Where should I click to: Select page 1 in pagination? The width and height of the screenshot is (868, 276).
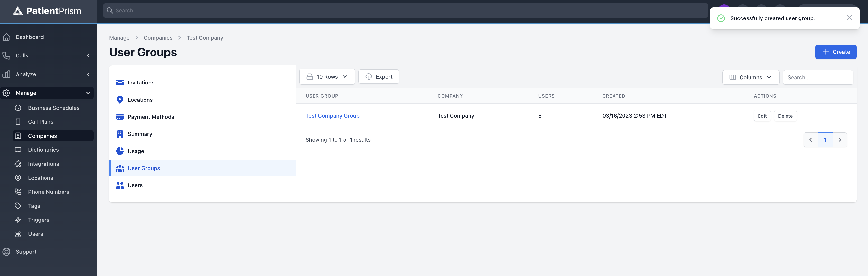[825, 140]
